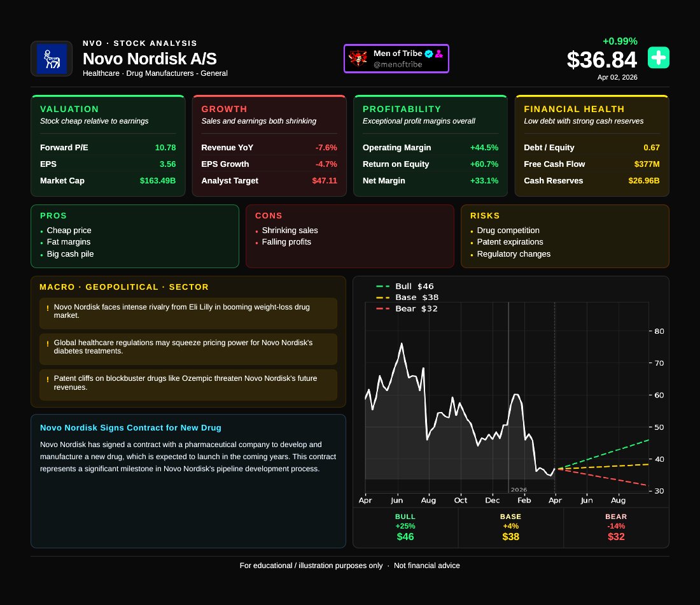Click the Analyst Target value $47.11
This screenshot has height=605, width=700.
click(325, 180)
